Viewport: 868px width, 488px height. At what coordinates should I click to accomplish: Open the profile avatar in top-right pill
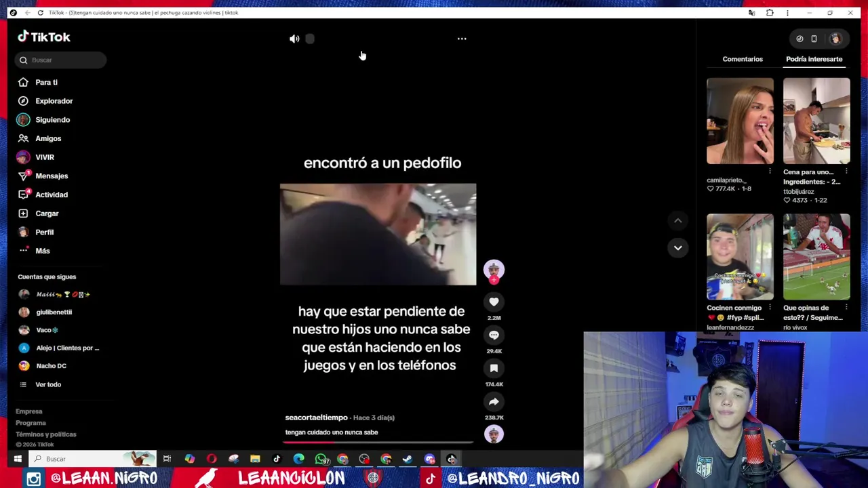(835, 39)
